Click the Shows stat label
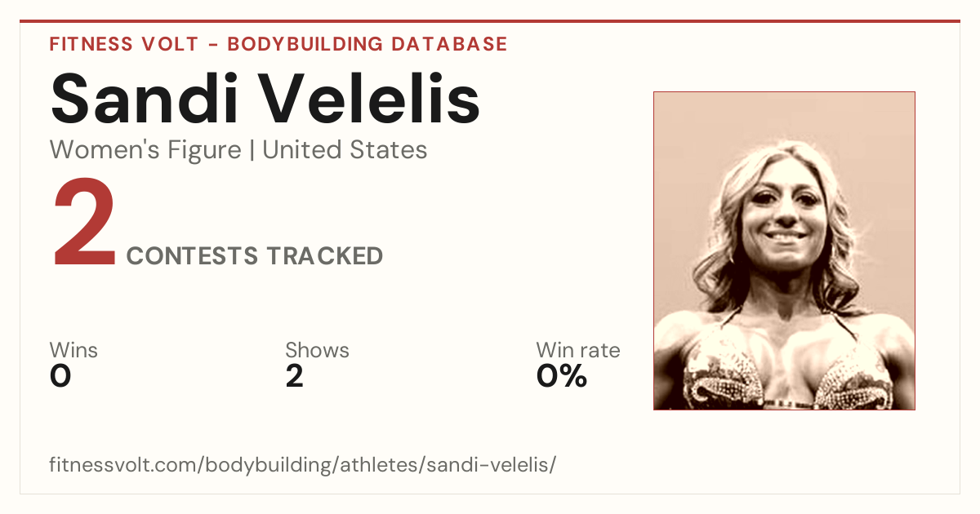 pos(317,351)
